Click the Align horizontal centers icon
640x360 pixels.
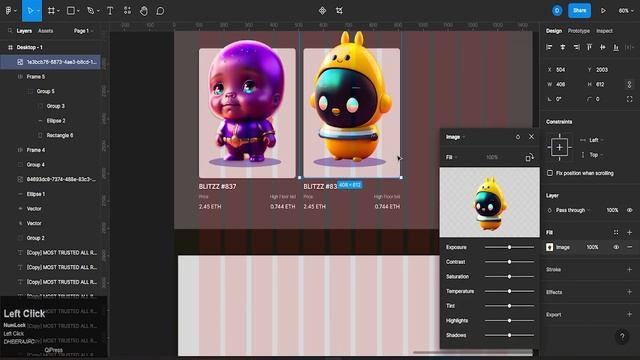click(562, 47)
